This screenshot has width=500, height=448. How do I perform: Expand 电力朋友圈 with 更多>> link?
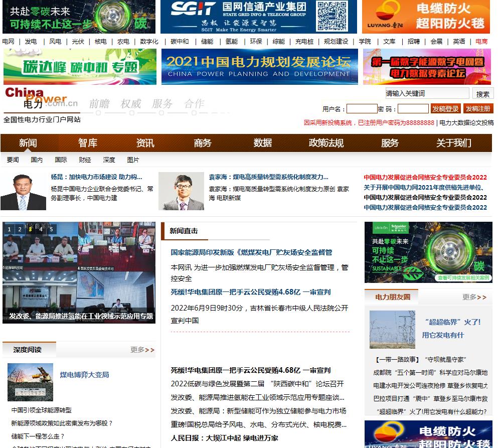pyautogui.click(x=474, y=297)
